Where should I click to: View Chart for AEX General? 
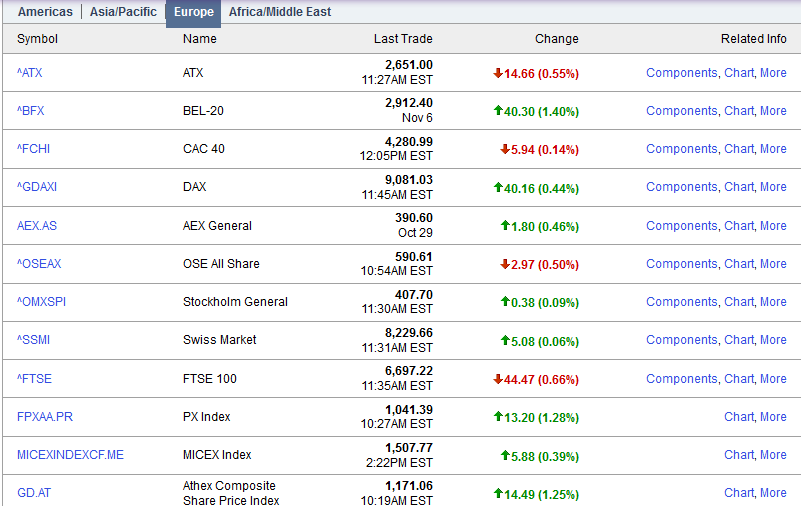pos(739,226)
